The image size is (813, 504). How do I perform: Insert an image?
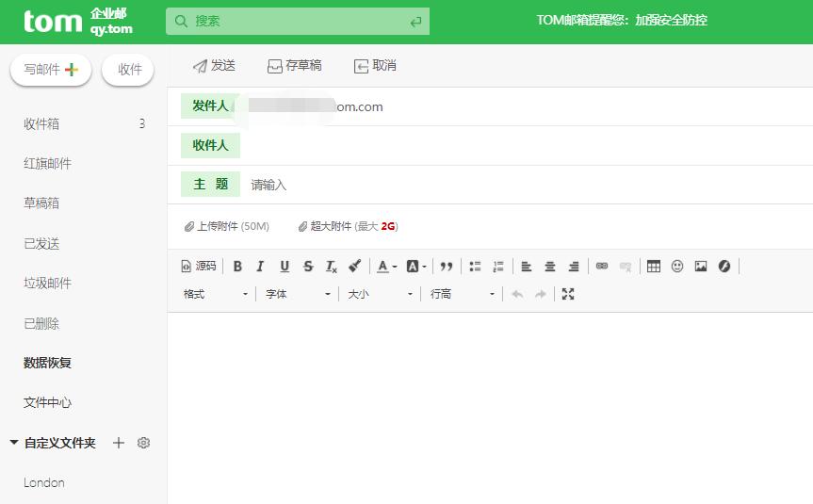701,266
